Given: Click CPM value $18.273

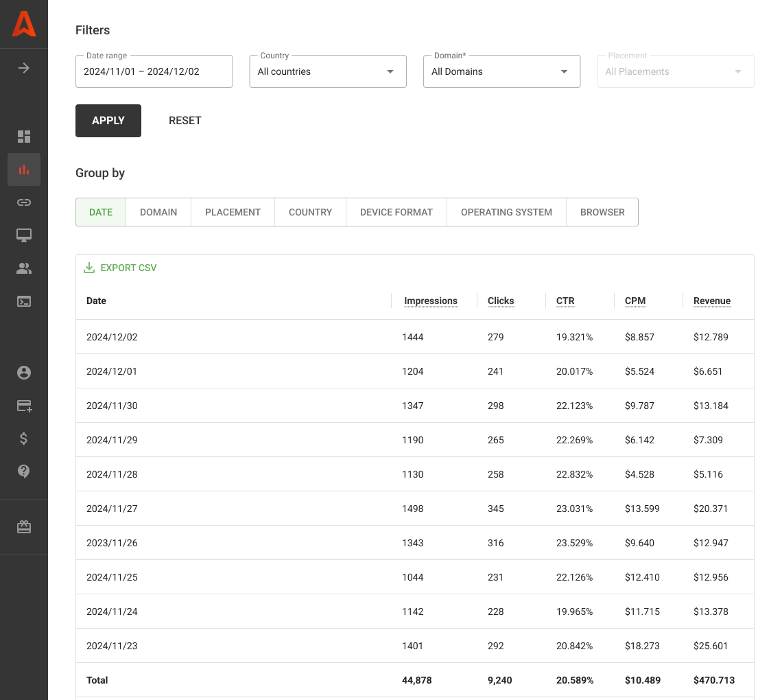Looking at the screenshot, I should [642, 646].
